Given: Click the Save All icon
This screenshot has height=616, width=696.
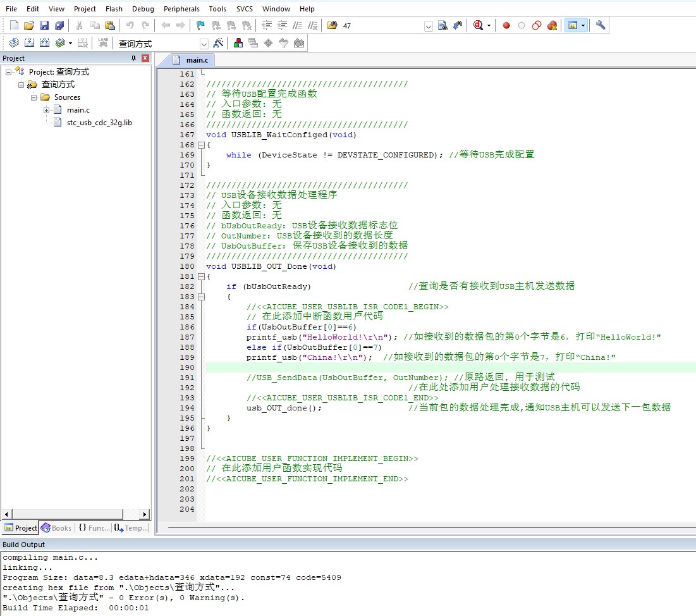Looking at the screenshot, I should click(59, 25).
